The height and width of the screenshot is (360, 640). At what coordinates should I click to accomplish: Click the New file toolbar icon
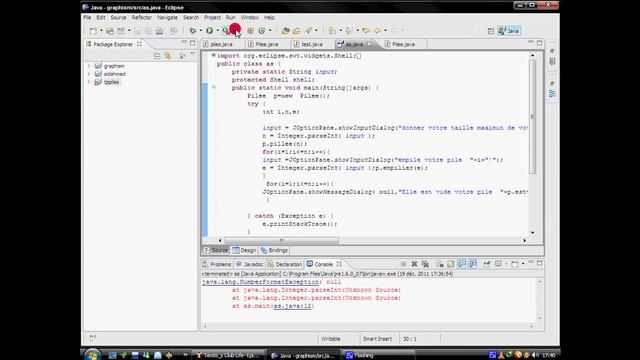coord(93,31)
